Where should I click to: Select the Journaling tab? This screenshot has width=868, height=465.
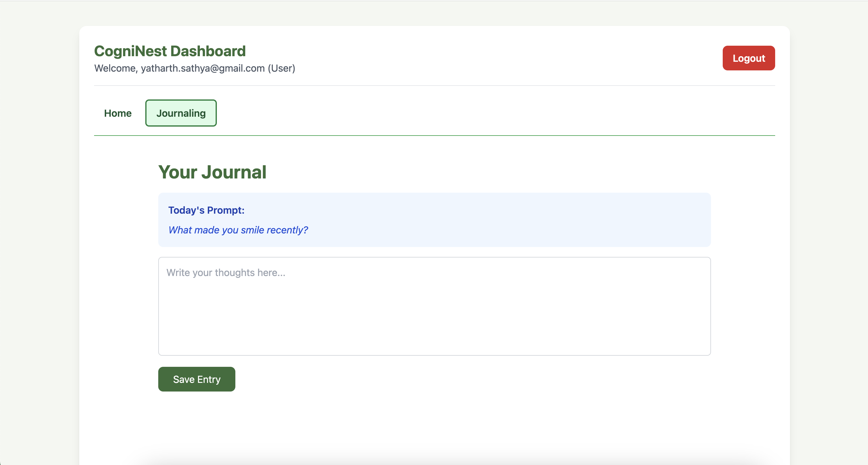[181, 113]
